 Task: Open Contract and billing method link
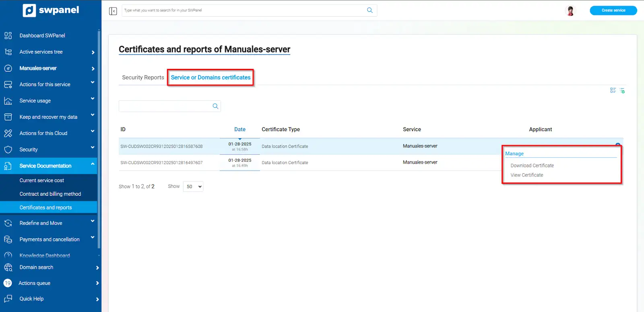click(50, 194)
